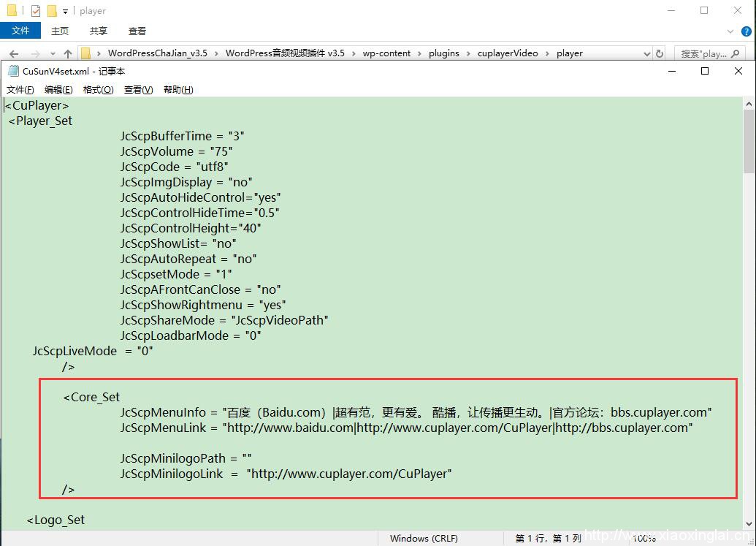756x546 pixels.
Task: Click the New Folder icon in quick access toolbar
Action: (52, 11)
